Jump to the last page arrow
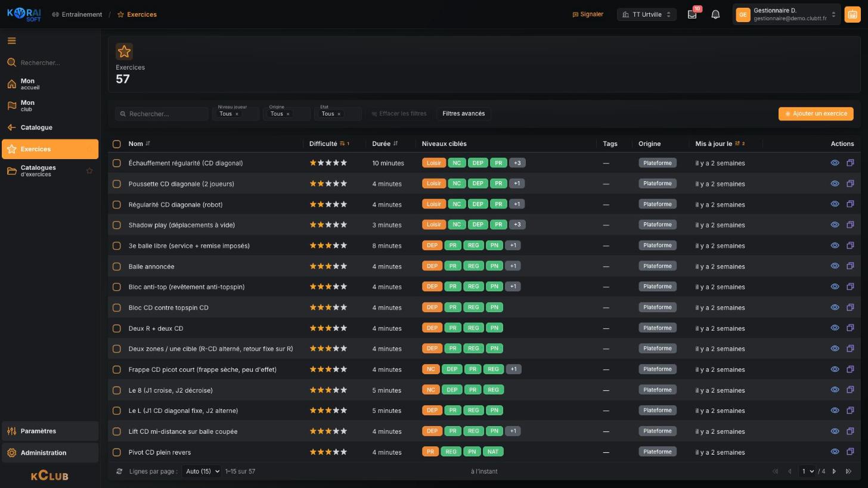868x488 pixels. point(848,471)
